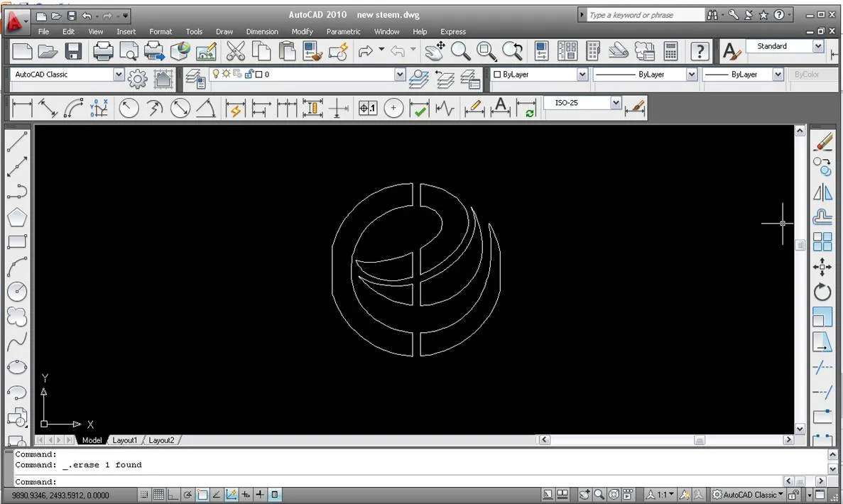843x504 pixels.
Task: Select the Rotate modify tool
Action: (x=822, y=292)
